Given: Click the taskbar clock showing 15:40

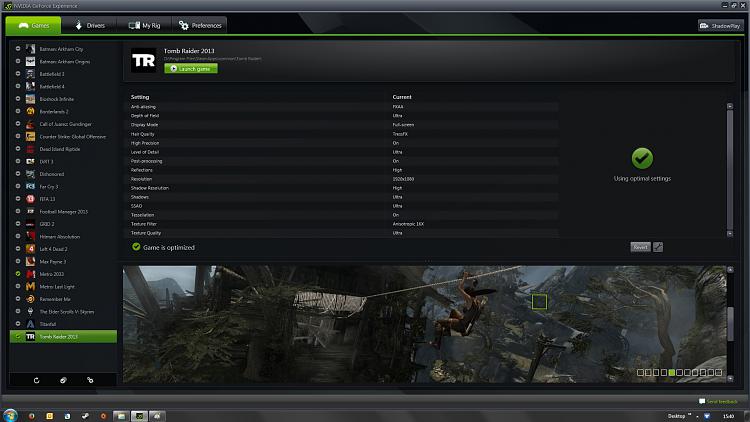Looking at the screenshot, I should [728, 416].
